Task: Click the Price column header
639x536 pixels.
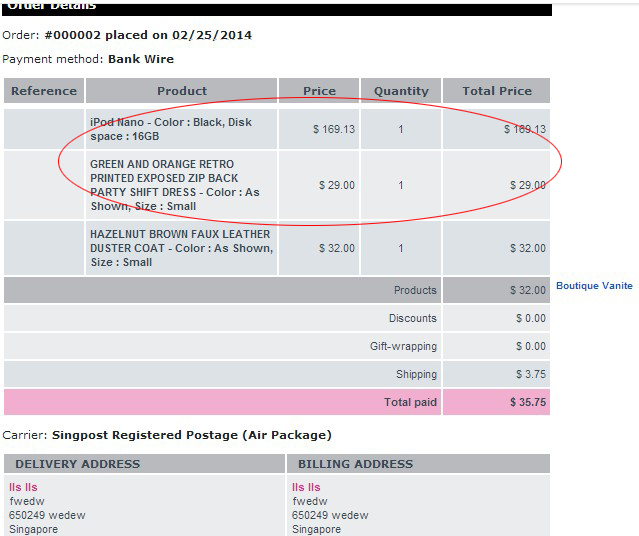Action: (x=319, y=91)
